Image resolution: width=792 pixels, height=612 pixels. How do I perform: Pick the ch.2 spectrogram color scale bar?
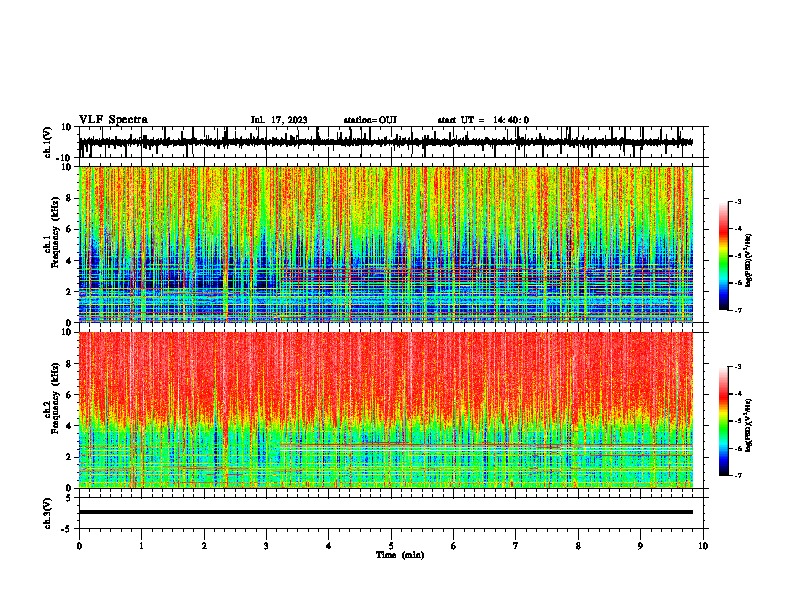[x=724, y=421]
